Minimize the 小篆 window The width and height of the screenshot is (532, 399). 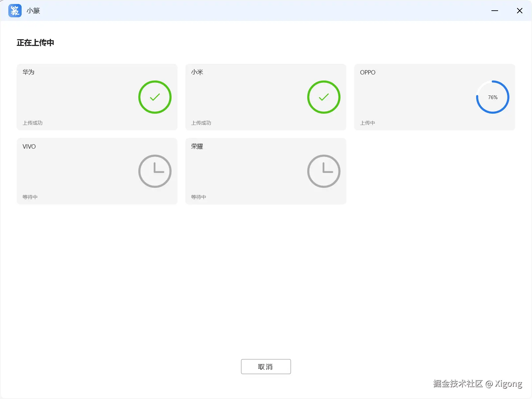(495, 11)
